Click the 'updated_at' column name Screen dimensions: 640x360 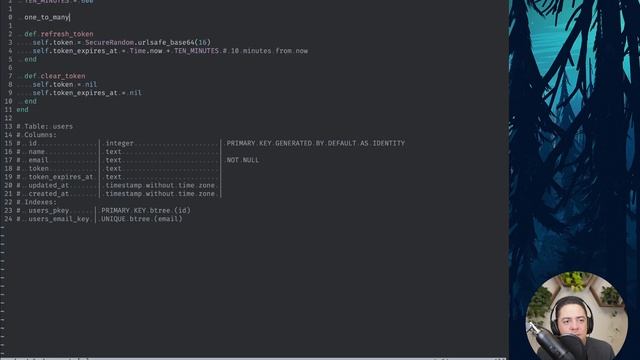49,185
